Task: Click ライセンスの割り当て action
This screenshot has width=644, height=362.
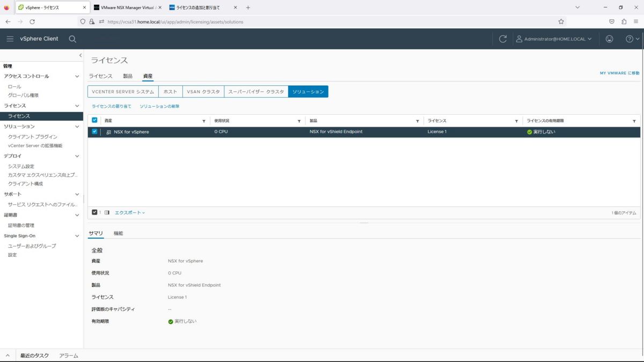Action: (x=112, y=106)
